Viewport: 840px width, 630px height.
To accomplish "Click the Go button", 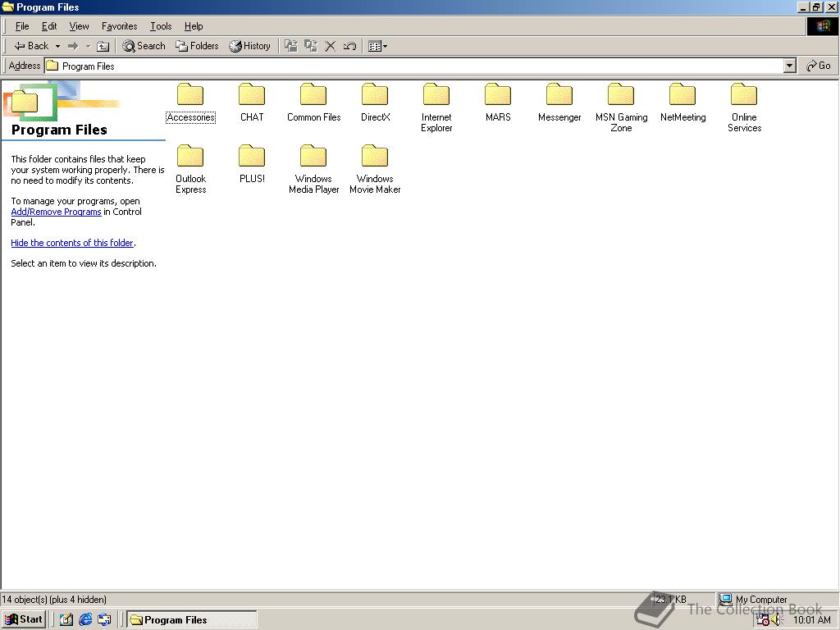I will [x=818, y=66].
